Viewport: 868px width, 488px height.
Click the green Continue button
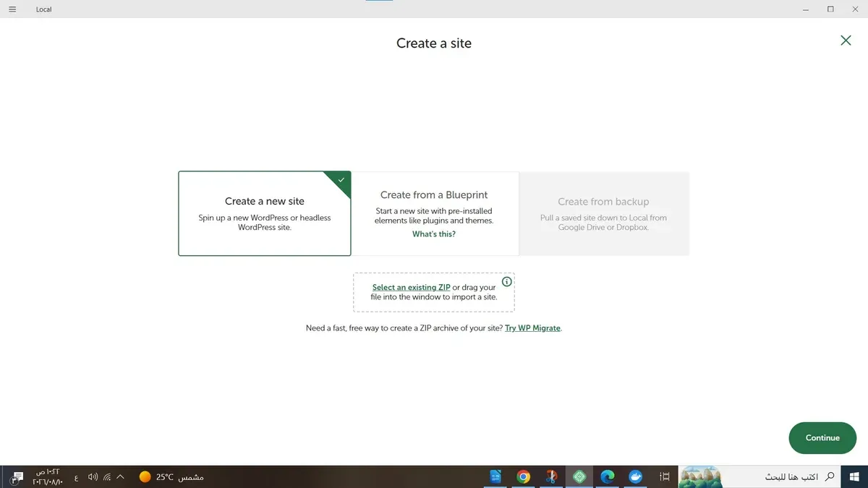click(822, 438)
